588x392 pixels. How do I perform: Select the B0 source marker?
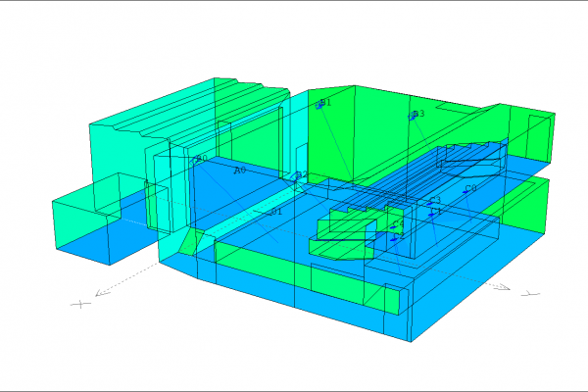[x=195, y=161]
